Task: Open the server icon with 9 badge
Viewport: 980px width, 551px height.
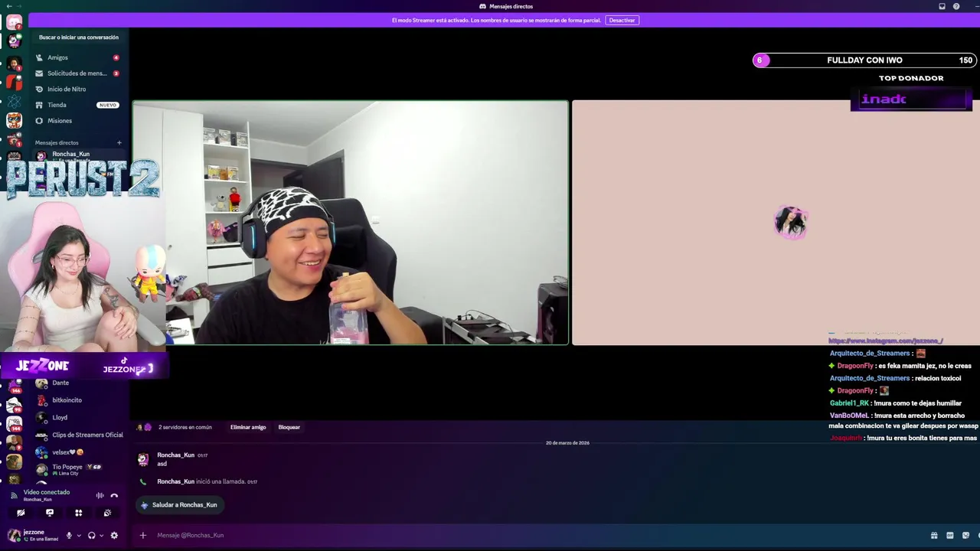Action: [14, 442]
